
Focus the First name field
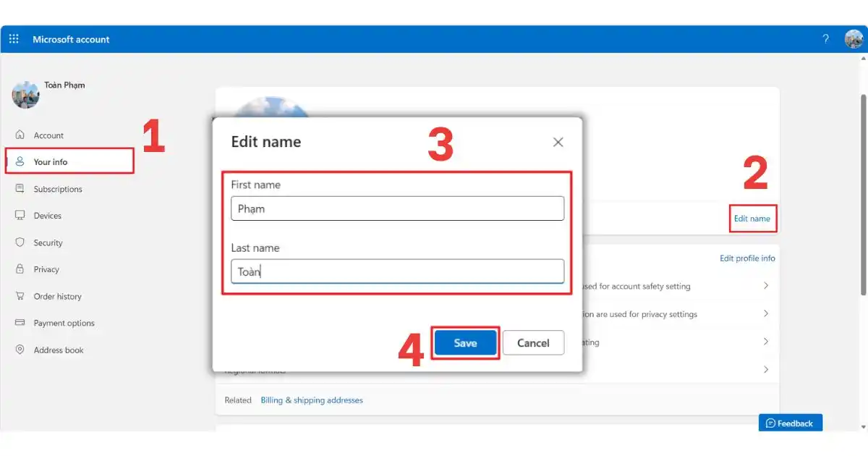point(397,208)
